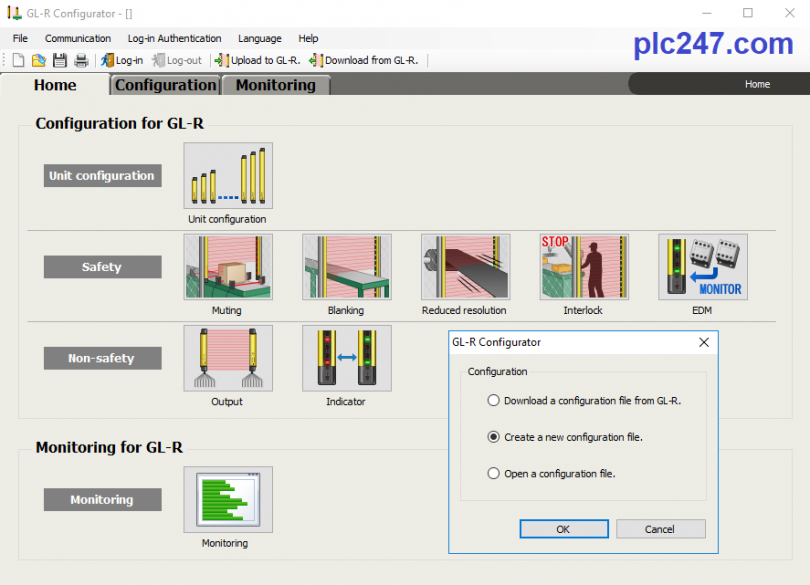
Task: Switch to the Configuration tab
Action: coord(164,85)
